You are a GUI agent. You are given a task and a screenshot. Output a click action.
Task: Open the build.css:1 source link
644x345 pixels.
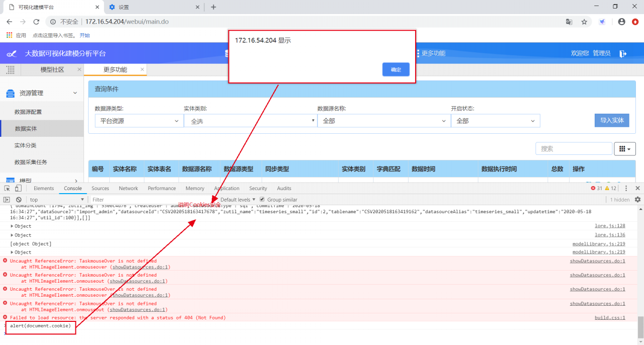coord(610,318)
